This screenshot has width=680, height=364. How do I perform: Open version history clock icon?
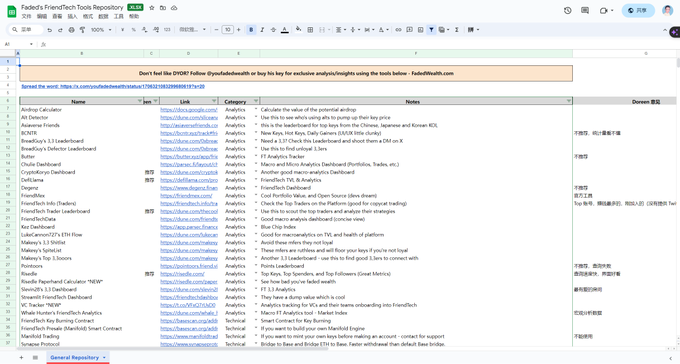(568, 10)
